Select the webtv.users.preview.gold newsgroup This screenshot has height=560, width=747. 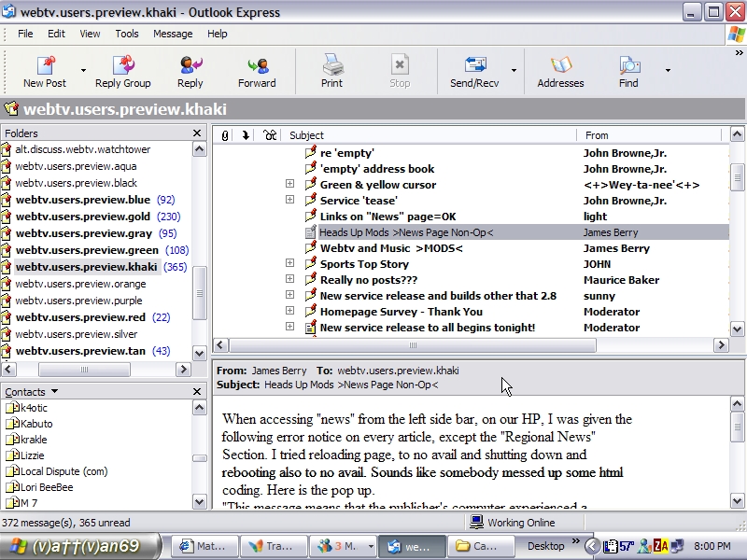click(83, 217)
